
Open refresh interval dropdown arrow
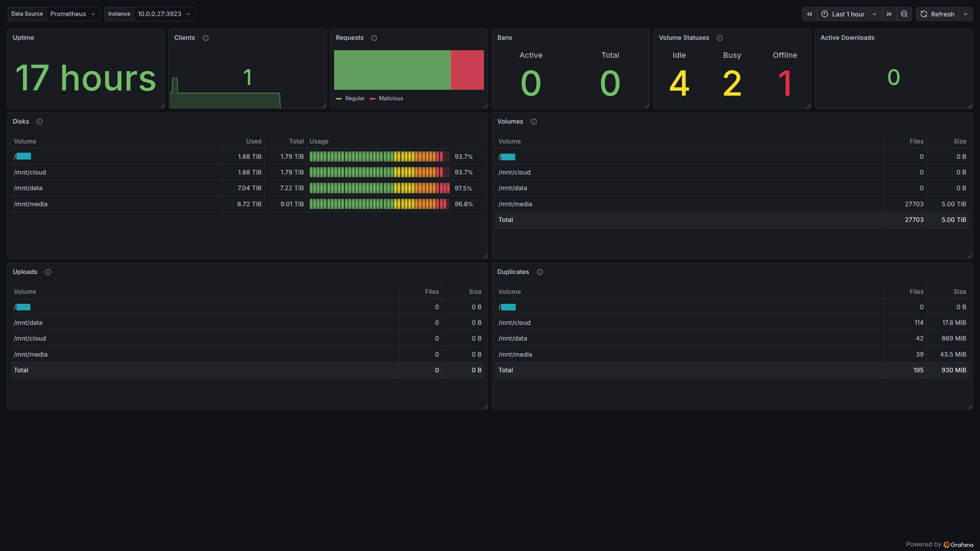point(965,14)
